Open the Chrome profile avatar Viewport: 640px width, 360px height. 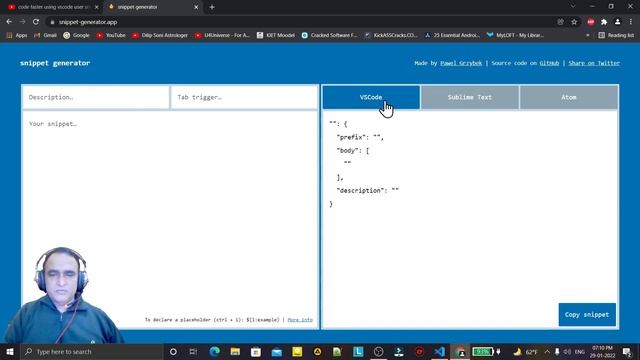click(618, 22)
